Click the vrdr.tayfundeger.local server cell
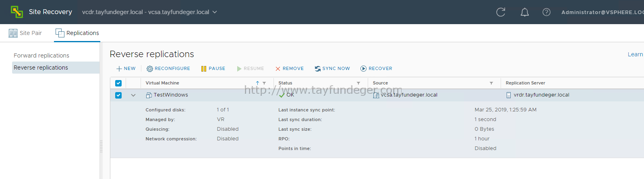The height and width of the screenshot is (179, 644). pos(541,95)
